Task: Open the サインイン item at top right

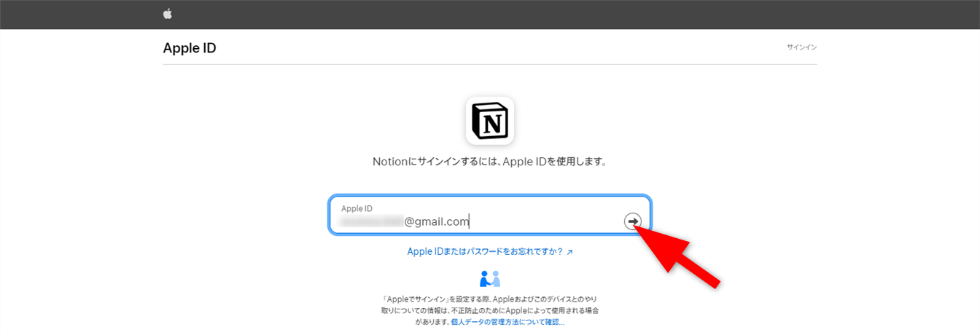Action: 801,47
